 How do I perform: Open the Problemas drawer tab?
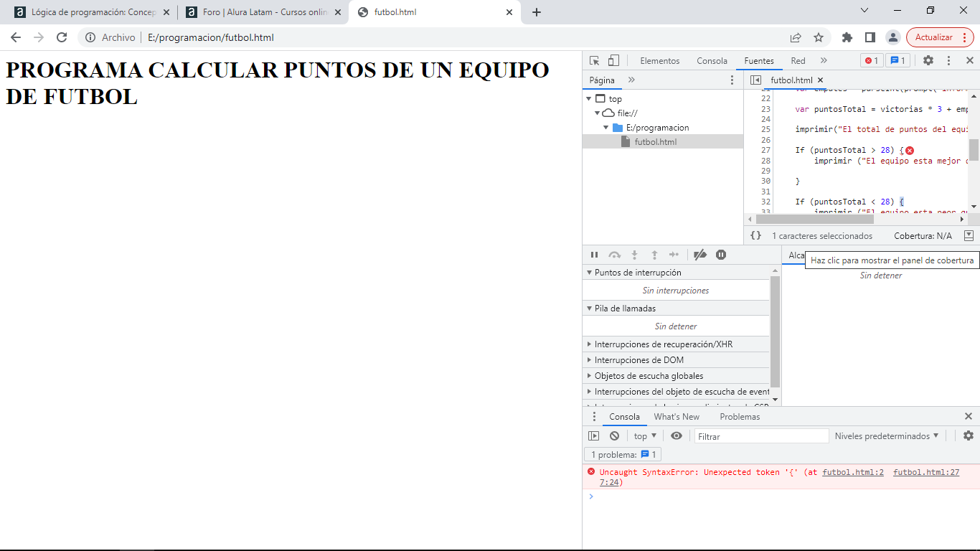(x=740, y=417)
